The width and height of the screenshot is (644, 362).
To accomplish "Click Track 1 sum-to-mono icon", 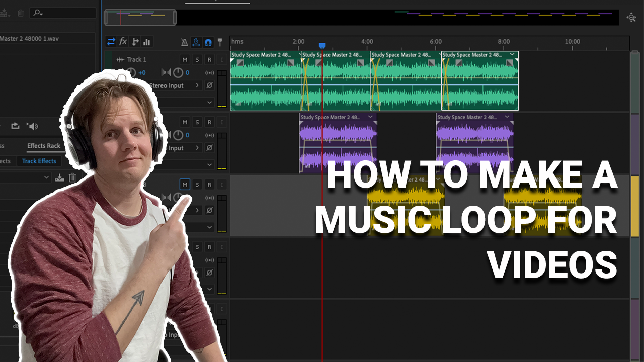I will pyautogui.click(x=210, y=73).
